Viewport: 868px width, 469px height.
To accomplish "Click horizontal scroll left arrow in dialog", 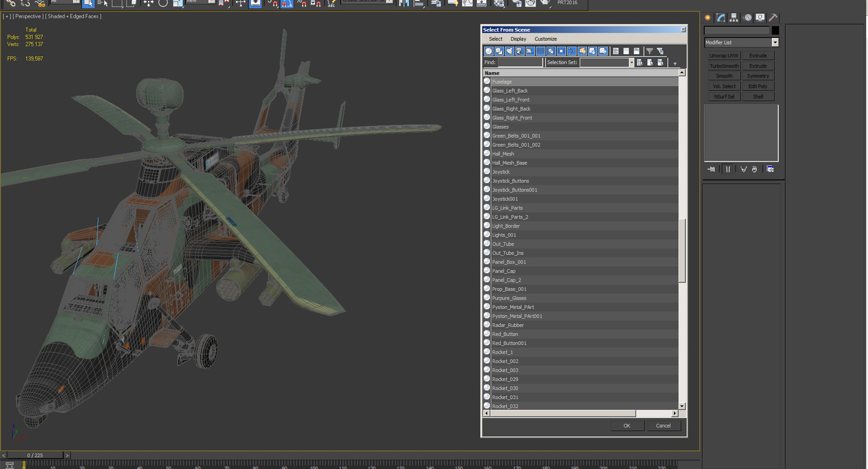I will (x=486, y=413).
